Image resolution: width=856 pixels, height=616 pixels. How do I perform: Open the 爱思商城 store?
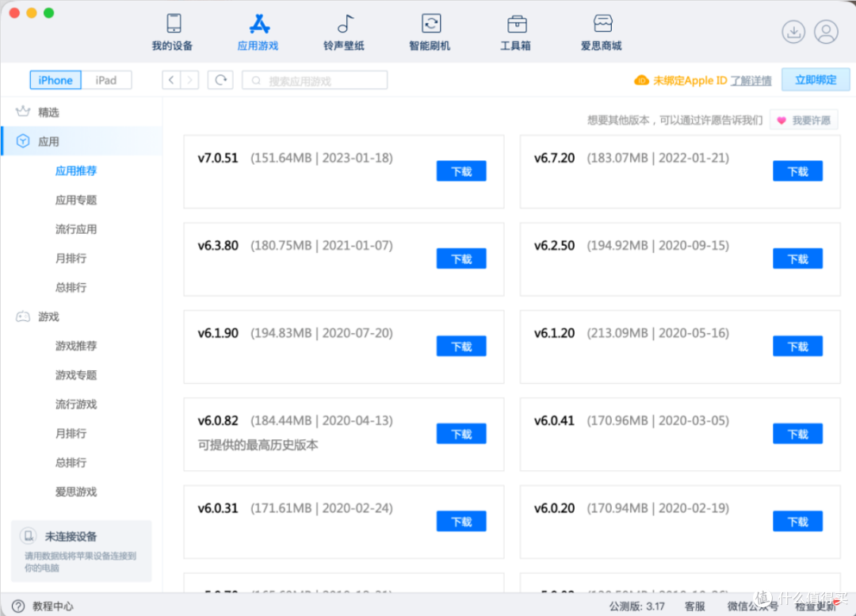click(x=602, y=24)
